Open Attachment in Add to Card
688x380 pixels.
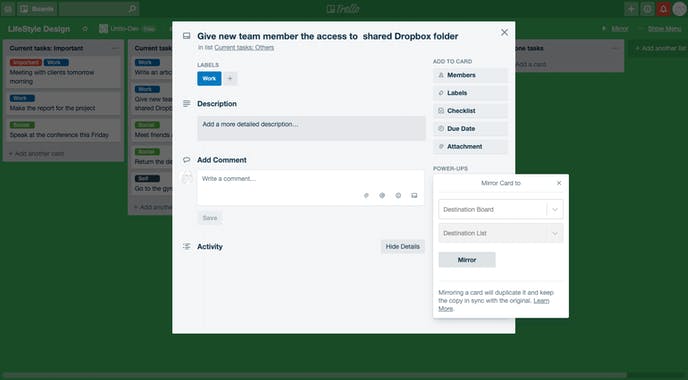coord(470,147)
